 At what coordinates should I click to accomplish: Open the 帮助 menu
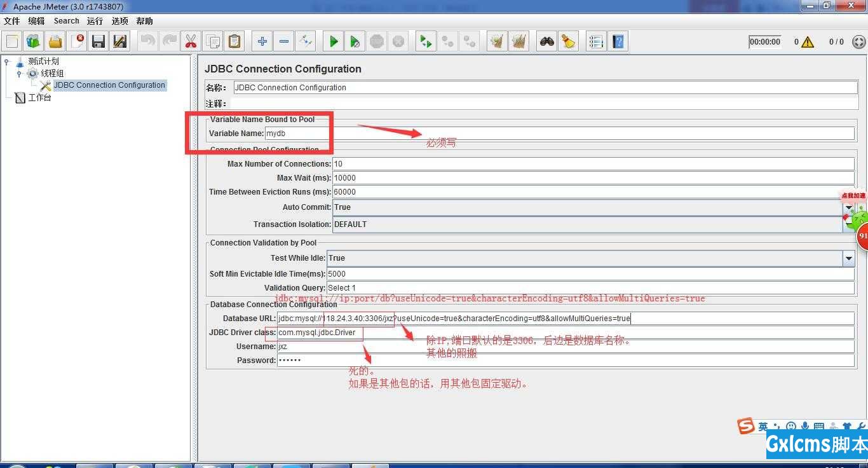coord(144,21)
